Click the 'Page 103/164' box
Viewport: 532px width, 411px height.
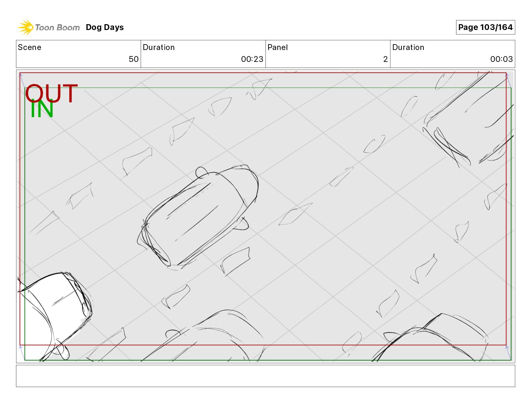[485, 27]
